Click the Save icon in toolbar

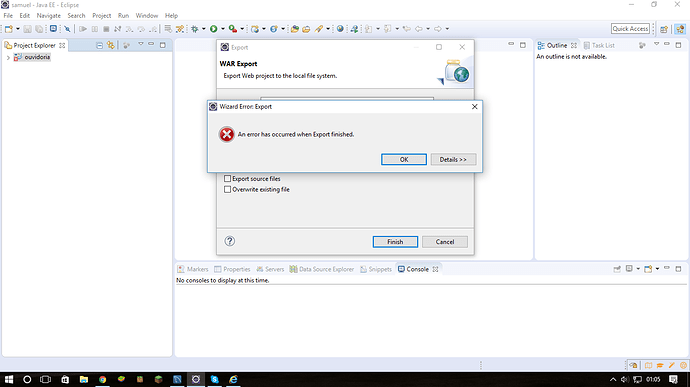[x=27, y=29]
